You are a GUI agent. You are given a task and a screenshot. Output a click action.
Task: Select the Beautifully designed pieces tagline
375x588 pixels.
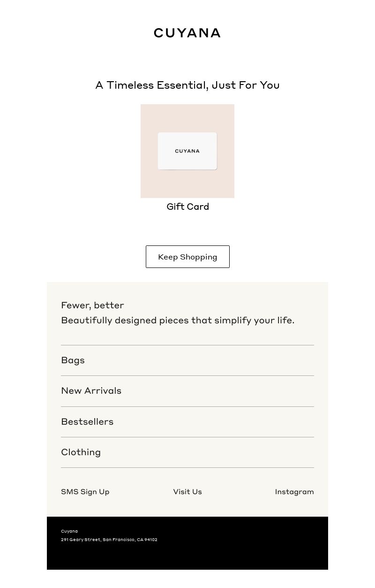point(178,321)
